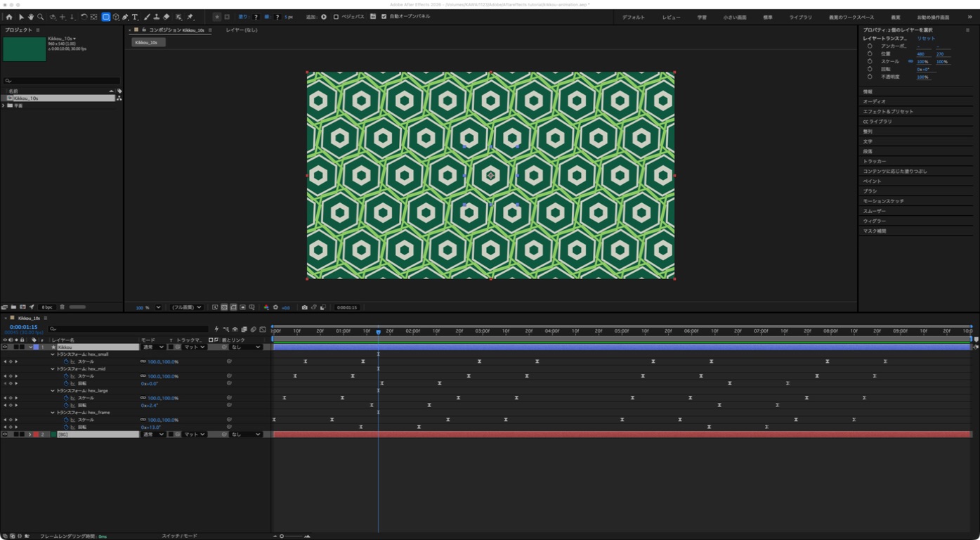Click the スイッチ / モード toggle button

coord(179,536)
